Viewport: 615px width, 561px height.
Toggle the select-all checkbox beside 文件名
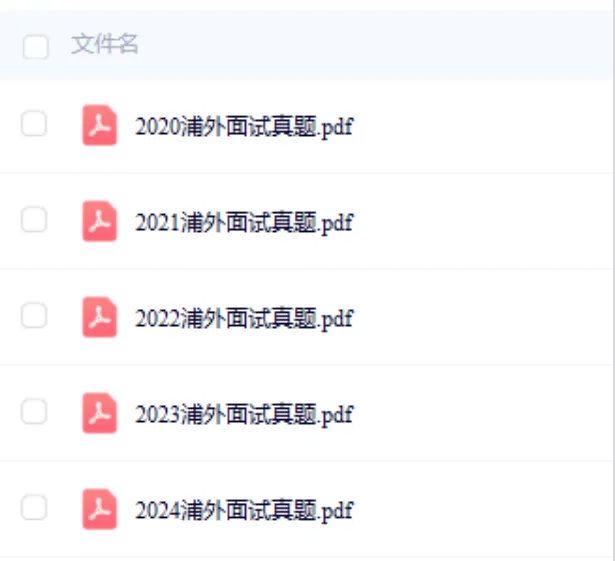pos(36,47)
